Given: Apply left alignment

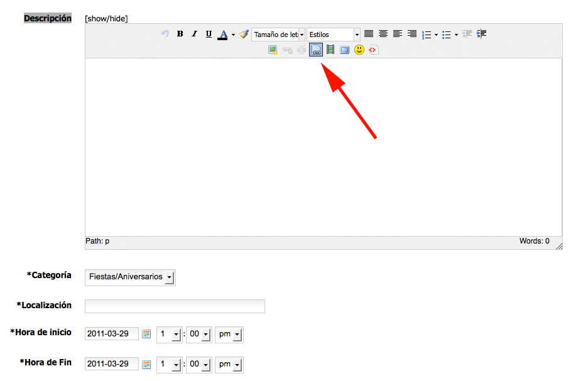Looking at the screenshot, I should (398, 34).
